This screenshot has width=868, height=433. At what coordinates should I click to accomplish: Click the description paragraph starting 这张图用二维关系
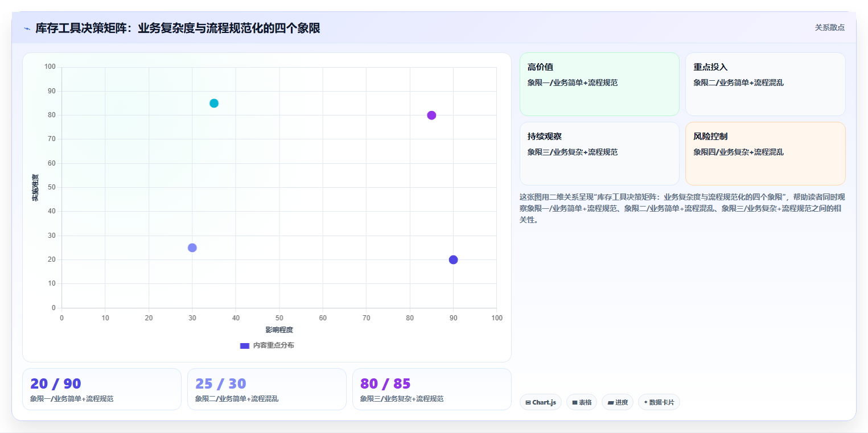(682, 208)
